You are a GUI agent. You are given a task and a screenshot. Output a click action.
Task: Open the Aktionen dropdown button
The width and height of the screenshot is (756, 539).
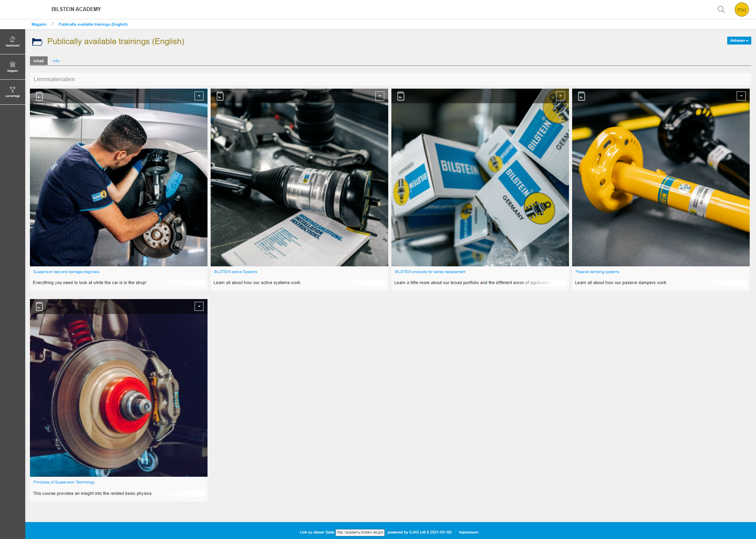pyautogui.click(x=739, y=41)
